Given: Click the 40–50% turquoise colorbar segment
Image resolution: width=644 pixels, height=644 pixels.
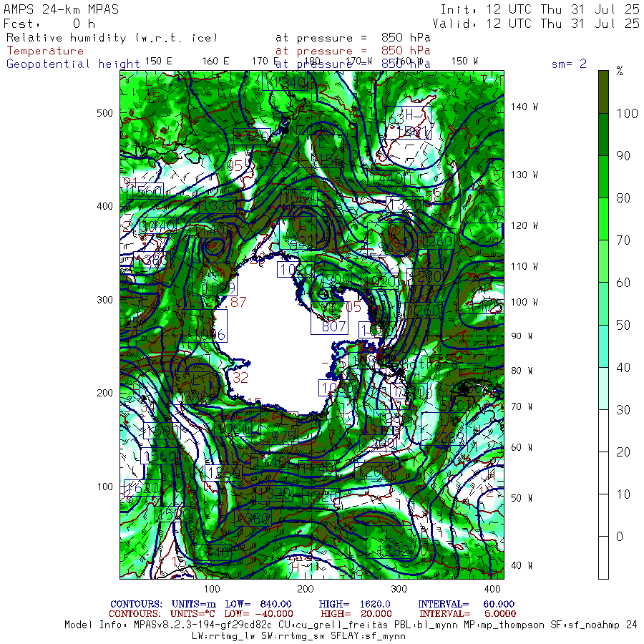Looking at the screenshot, I should (603, 346).
